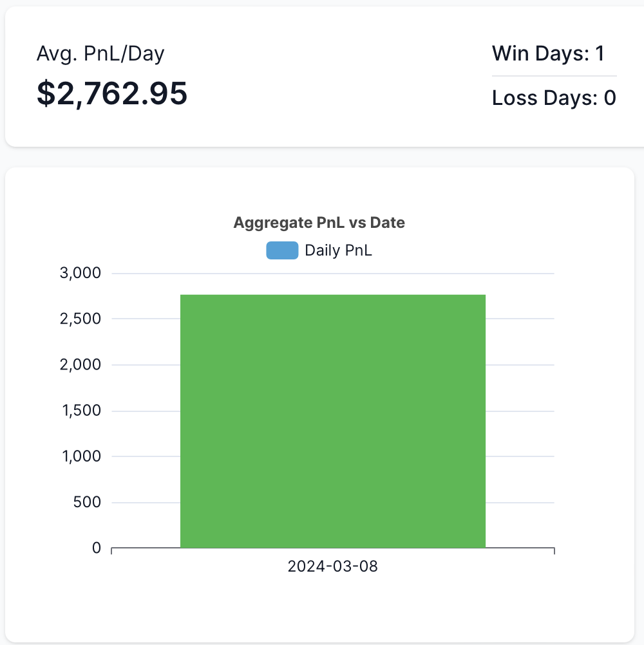The image size is (644, 645).
Task: Click the x-axis baseline left of the bar
Action: click(x=146, y=548)
